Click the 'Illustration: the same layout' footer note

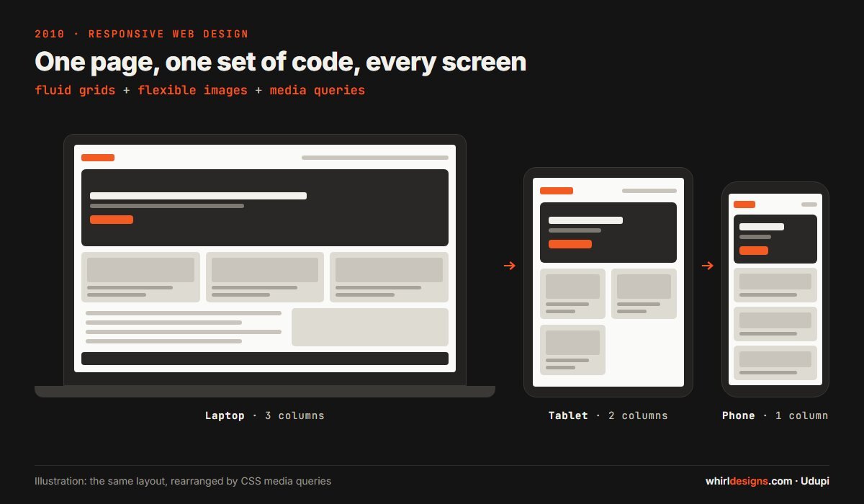(183, 481)
